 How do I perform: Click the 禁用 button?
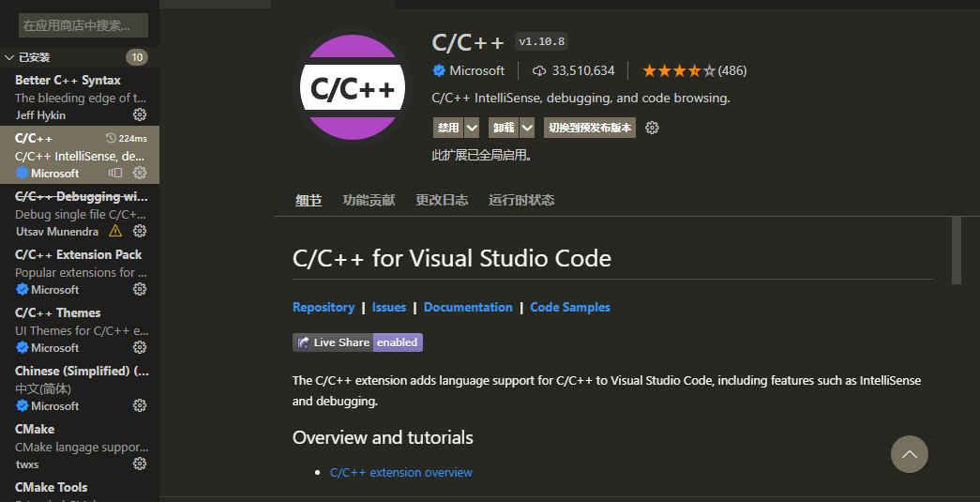pos(449,128)
